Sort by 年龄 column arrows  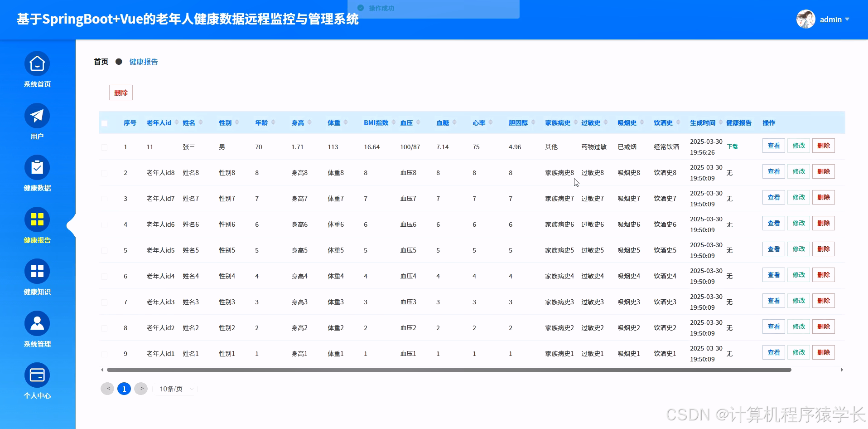273,122
